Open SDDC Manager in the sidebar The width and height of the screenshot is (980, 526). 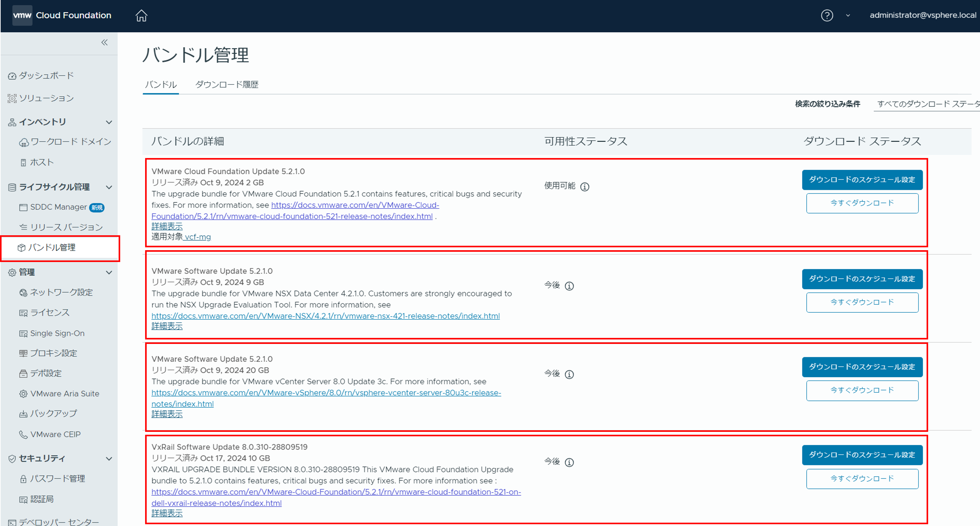(59, 207)
